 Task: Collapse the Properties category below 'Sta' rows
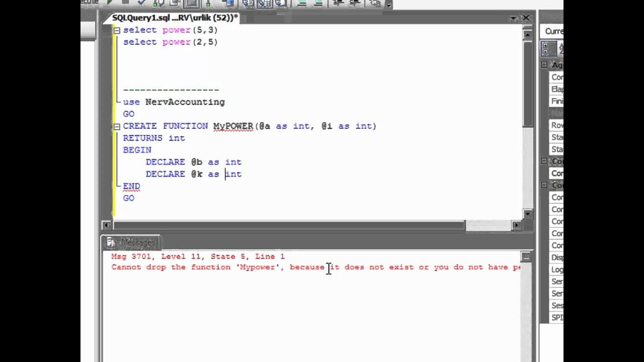pos(544,161)
